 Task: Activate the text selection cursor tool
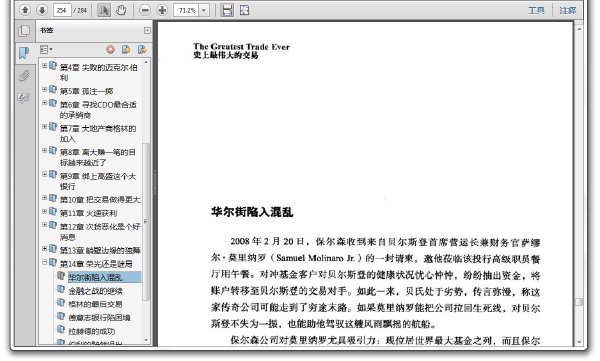tap(103, 10)
